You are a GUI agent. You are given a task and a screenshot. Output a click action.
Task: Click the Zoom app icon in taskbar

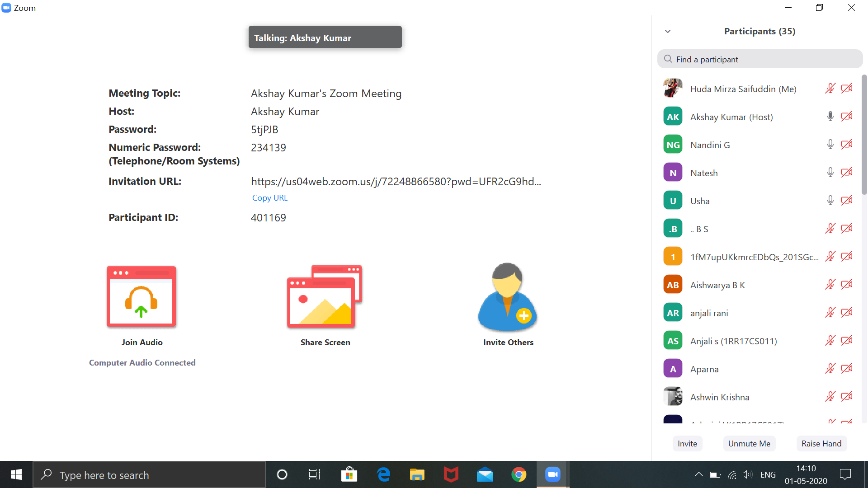[552, 475]
